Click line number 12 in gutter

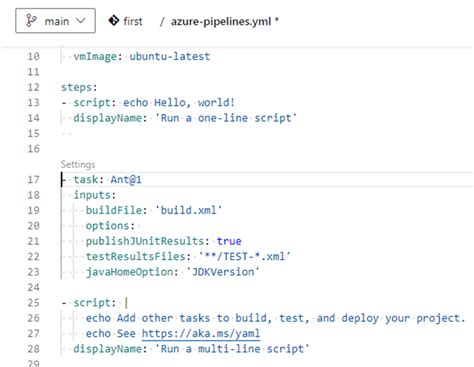33,87
